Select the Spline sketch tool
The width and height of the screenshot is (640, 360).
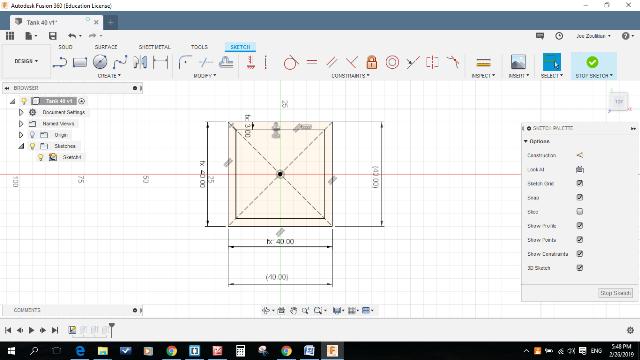click(x=120, y=62)
